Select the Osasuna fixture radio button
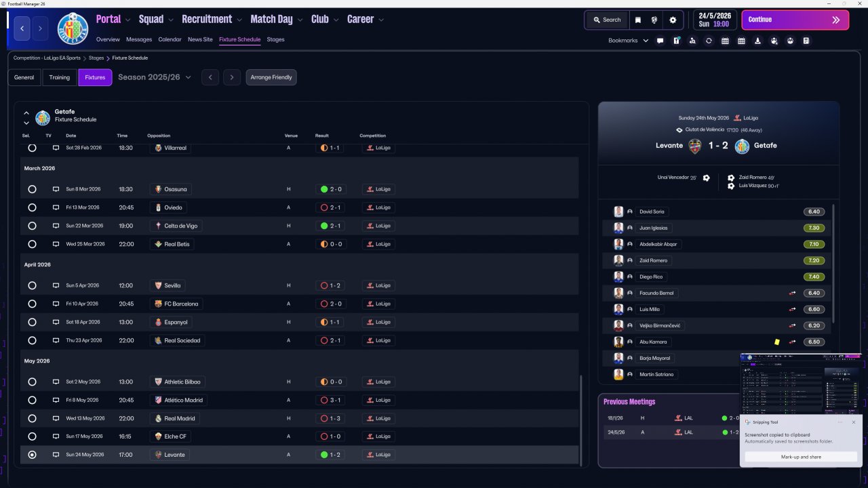Viewport: 868px width, 488px height. point(32,189)
